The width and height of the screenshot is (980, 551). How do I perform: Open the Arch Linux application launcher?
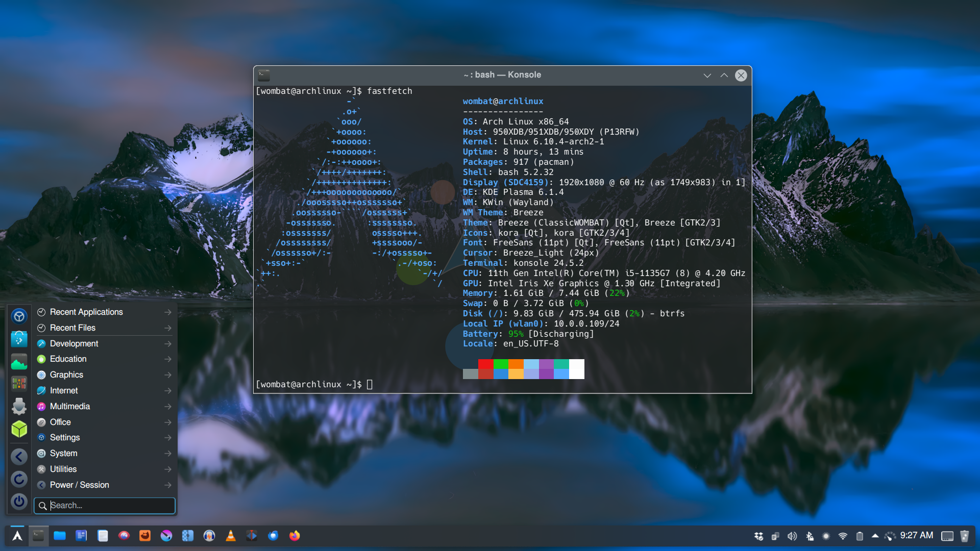point(17,536)
